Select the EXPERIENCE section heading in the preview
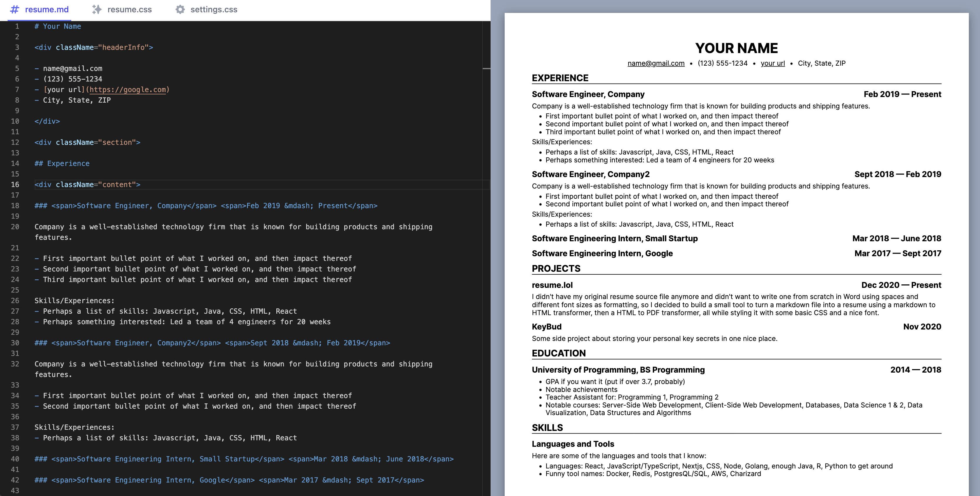Viewport: 980px width, 496px height. point(560,78)
